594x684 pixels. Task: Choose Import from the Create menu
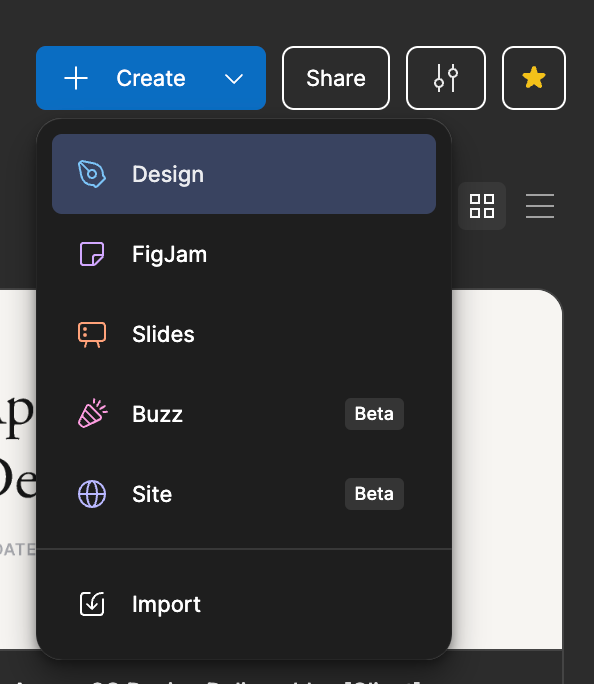pos(244,604)
